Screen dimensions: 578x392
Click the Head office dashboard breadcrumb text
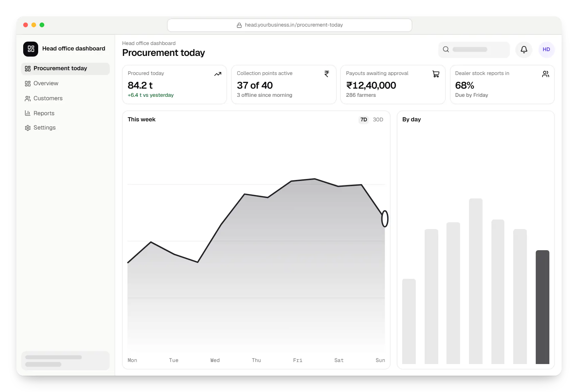149,43
